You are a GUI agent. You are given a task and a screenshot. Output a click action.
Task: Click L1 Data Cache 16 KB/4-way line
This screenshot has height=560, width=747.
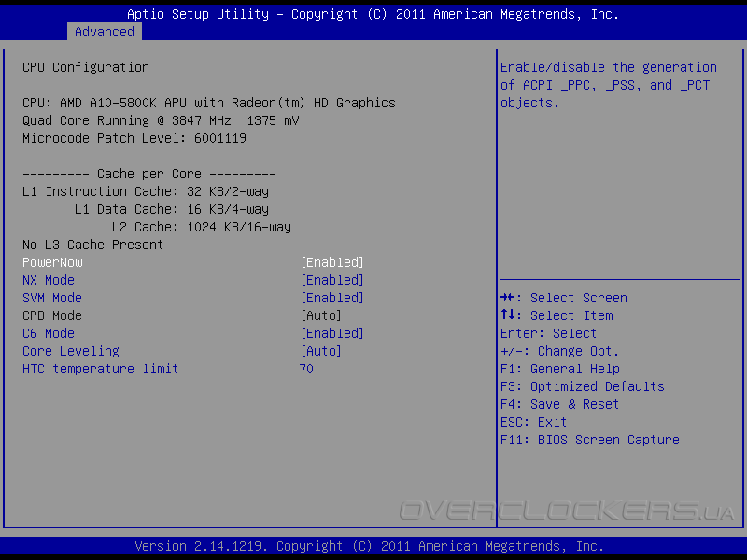[x=172, y=209]
